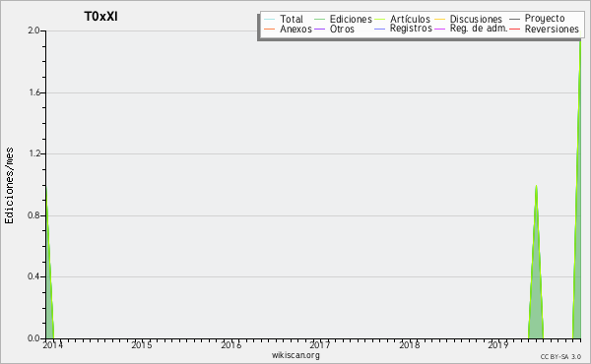Click the 2.0 y-axis value
This screenshot has height=364, width=591.
[x=33, y=30]
